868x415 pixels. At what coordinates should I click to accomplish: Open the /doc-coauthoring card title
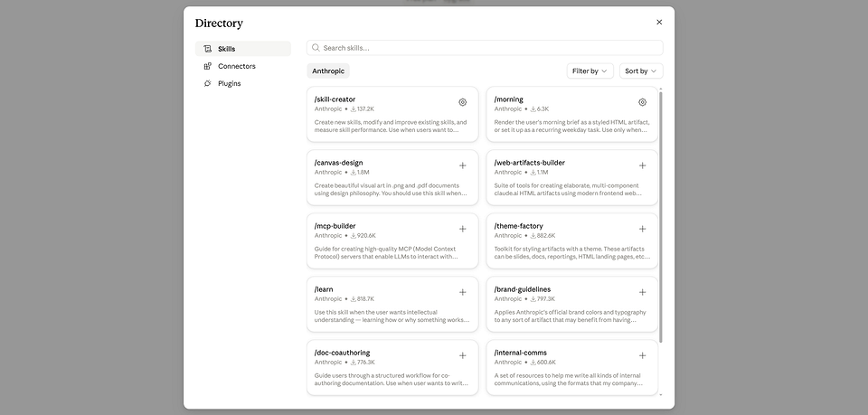[342, 353]
